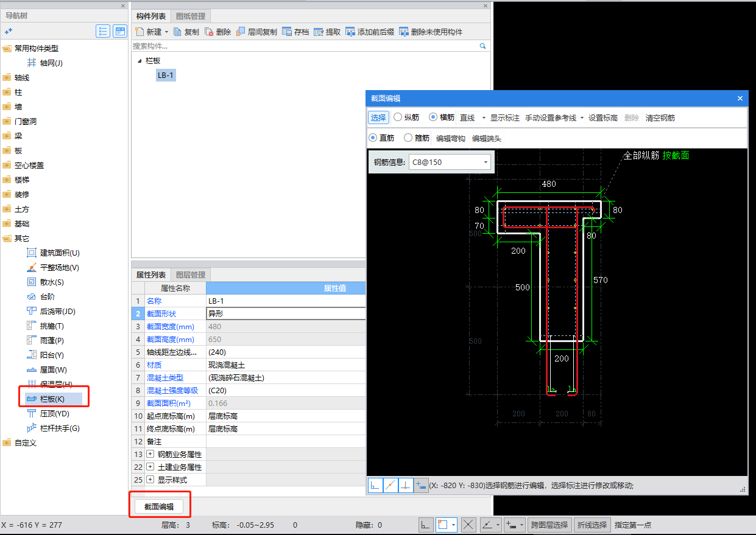The width and height of the screenshot is (756, 535).
Task: Open 新建 dropdown arrow
Action: (166, 32)
